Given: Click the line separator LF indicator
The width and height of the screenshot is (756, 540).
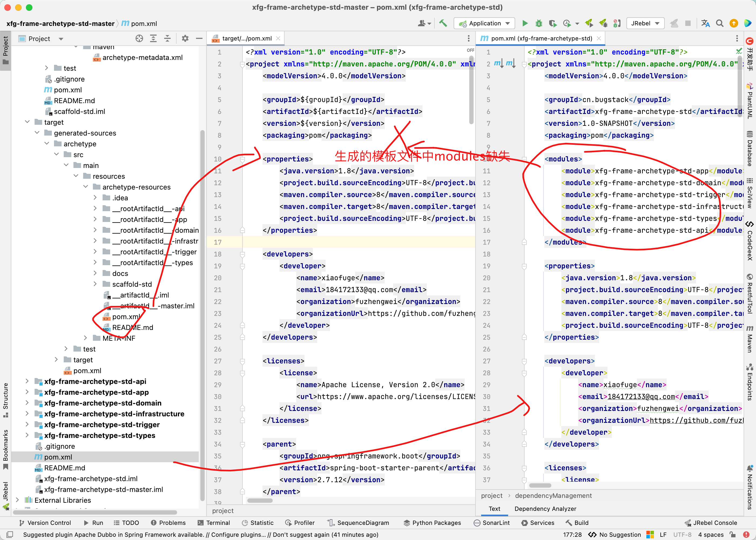Looking at the screenshot, I should (663, 535).
